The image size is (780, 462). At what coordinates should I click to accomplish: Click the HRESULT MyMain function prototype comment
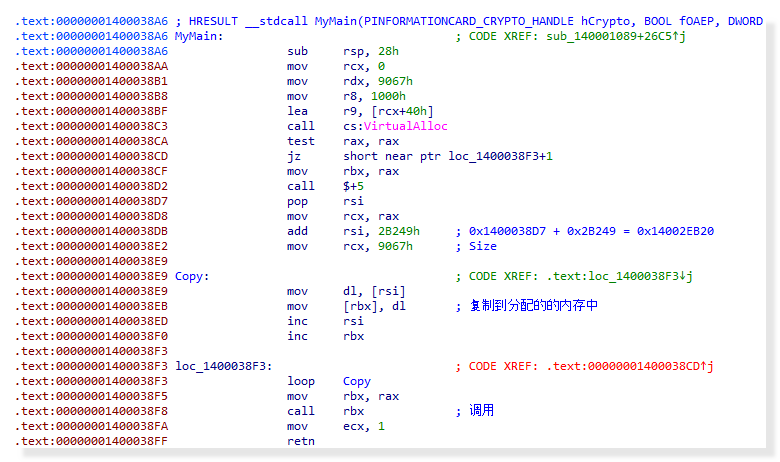coord(470,21)
